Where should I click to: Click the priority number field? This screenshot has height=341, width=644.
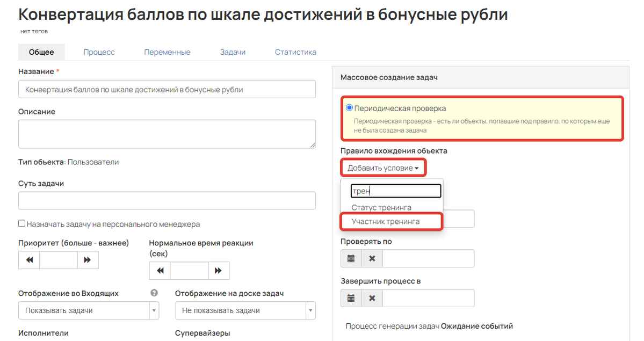pos(59,260)
